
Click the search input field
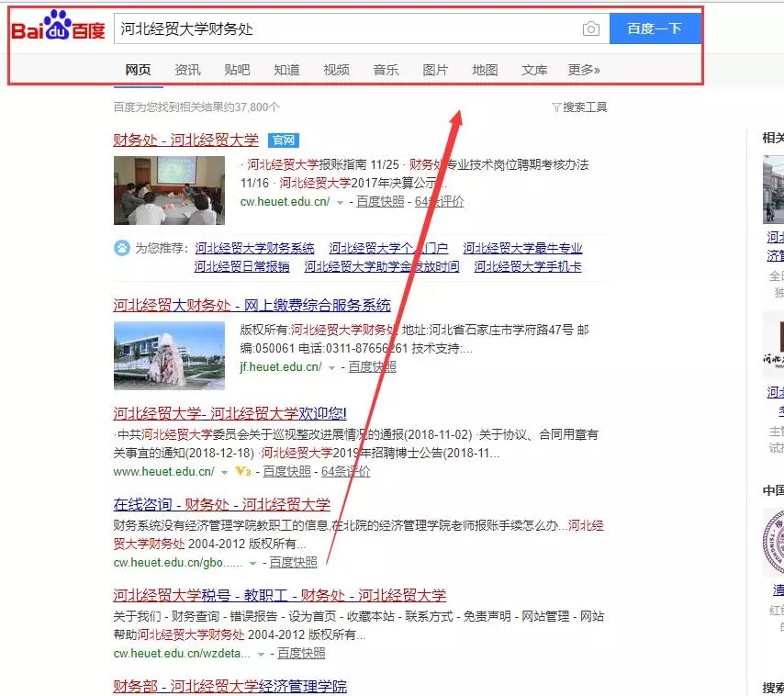(x=348, y=28)
